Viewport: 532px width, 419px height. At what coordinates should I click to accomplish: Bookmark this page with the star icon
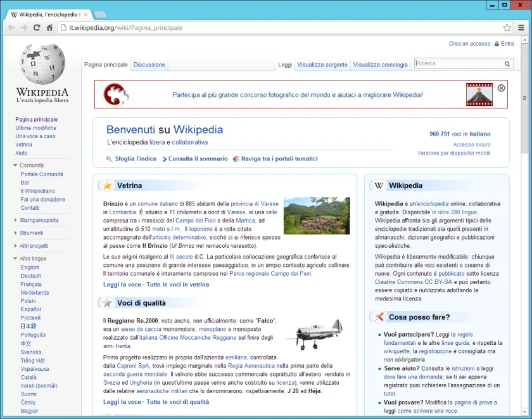pos(507,28)
